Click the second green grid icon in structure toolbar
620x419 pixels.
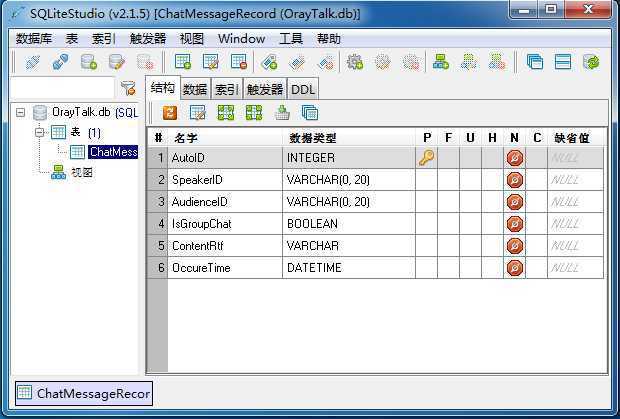[253, 113]
